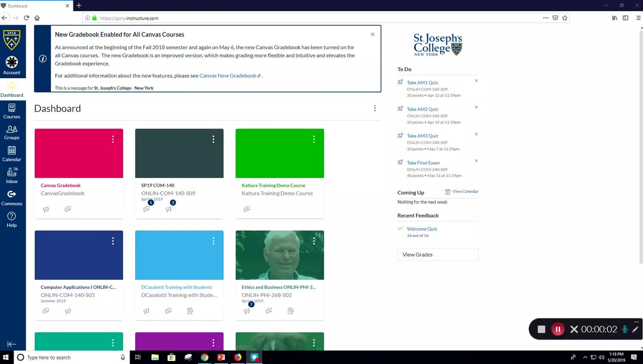The height and width of the screenshot is (364, 643).
Task: Open Commons in the Canvas sidebar
Action: tap(12, 198)
